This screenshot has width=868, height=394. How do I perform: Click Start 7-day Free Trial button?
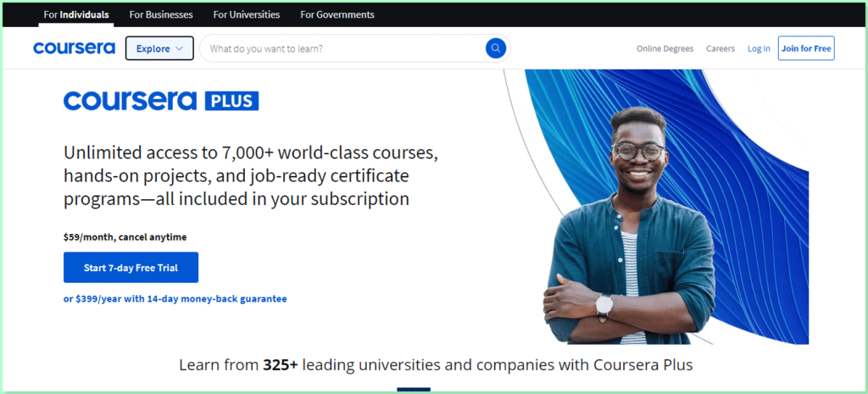point(131,267)
